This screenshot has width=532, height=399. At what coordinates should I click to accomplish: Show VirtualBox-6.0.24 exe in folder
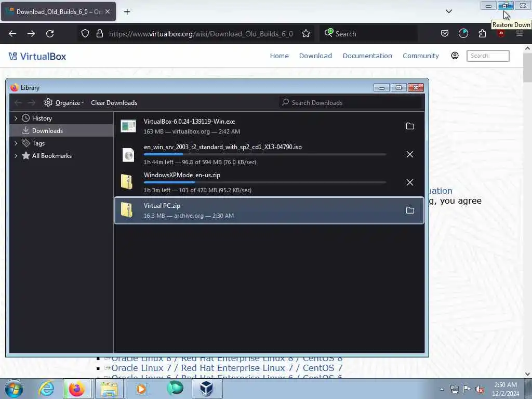pos(410,126)
